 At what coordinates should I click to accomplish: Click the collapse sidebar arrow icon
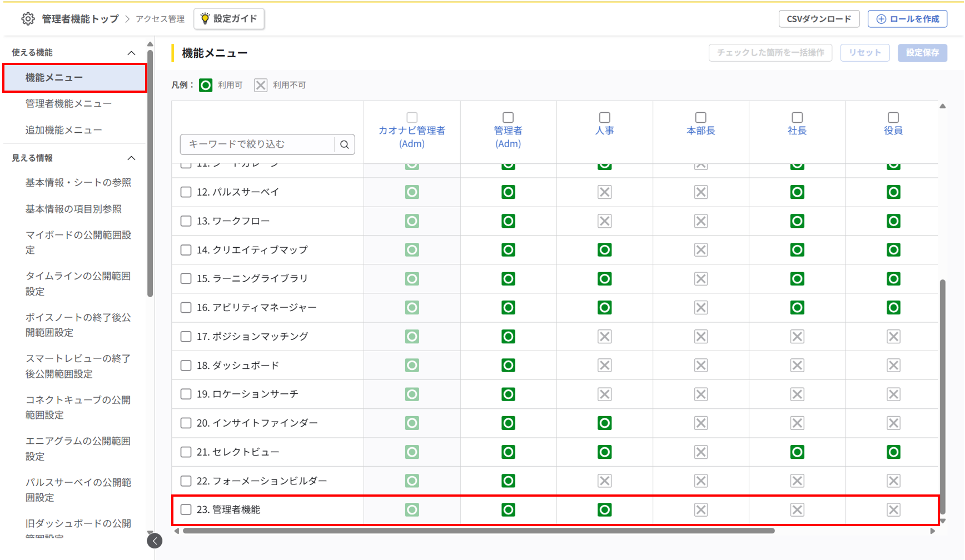(155, 541)
